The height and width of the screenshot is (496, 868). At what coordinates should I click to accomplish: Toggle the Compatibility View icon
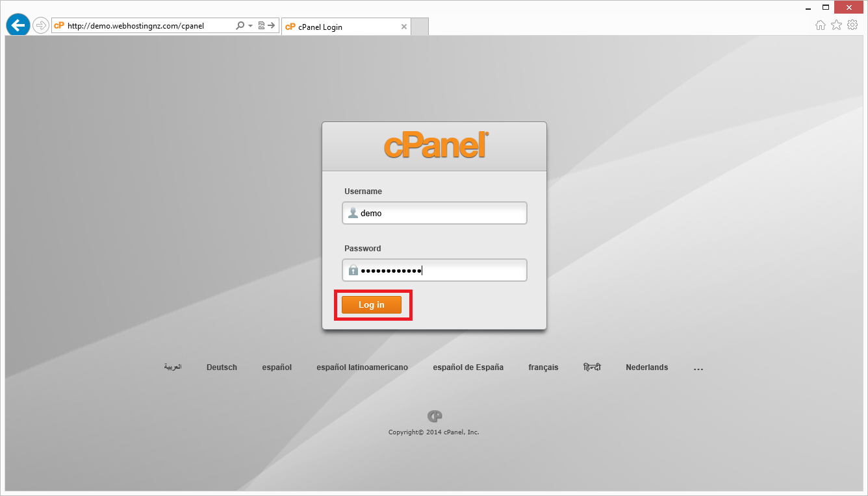pyautogui.click(x=261, y=26)
